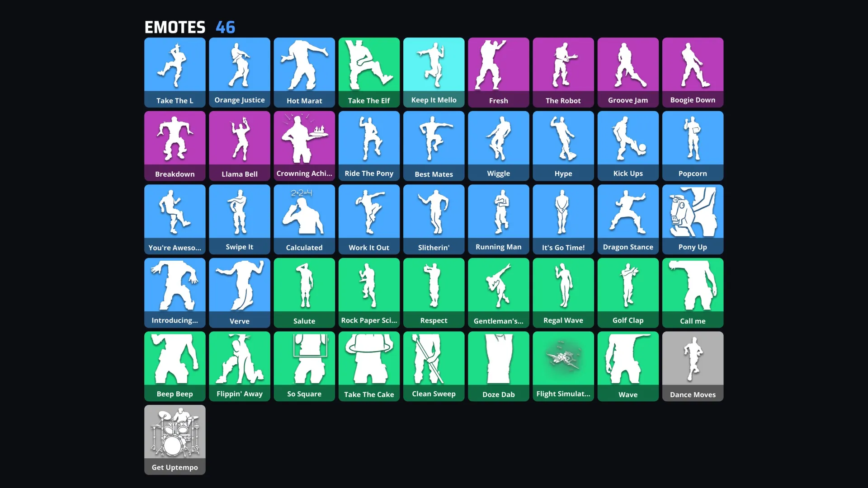Choose the Orange Justice emote tile

pyautogui.click(x=240, y=72)
